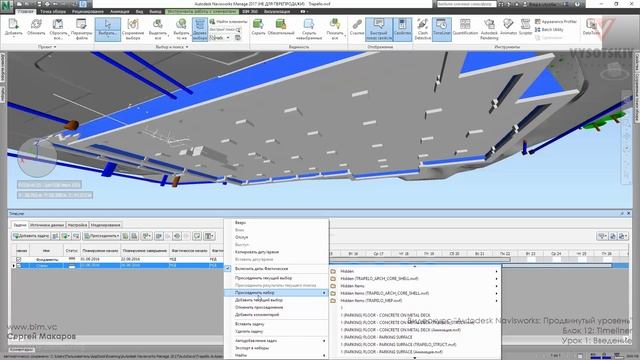Viewport: 640px width, 360px height.
Task: Toggle the Фундаменты task active checkbox
Action: (18, 259)
